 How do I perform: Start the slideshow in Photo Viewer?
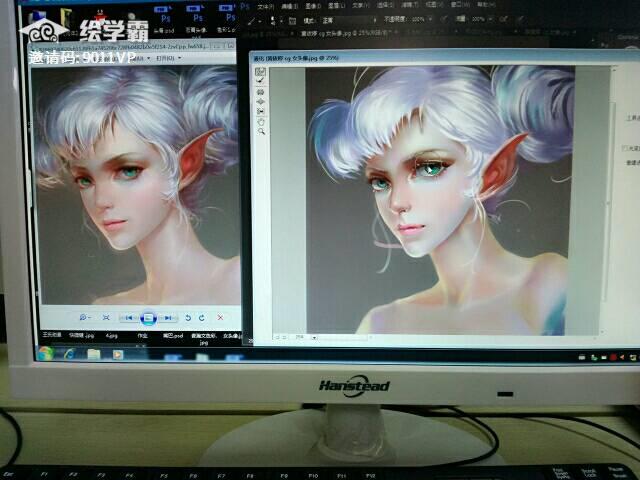coord(149,318)
